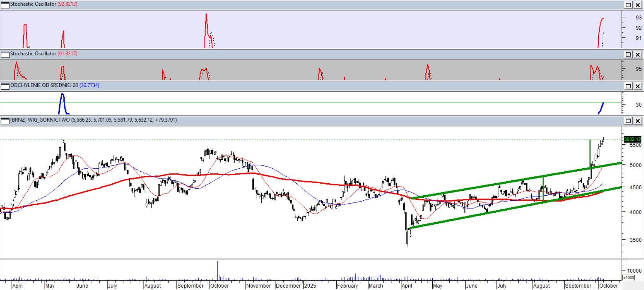Maximize the second Stochastic Oscillator panel
Image resolution: width=644 pixels, height=290 pixels.
(628, 54)
